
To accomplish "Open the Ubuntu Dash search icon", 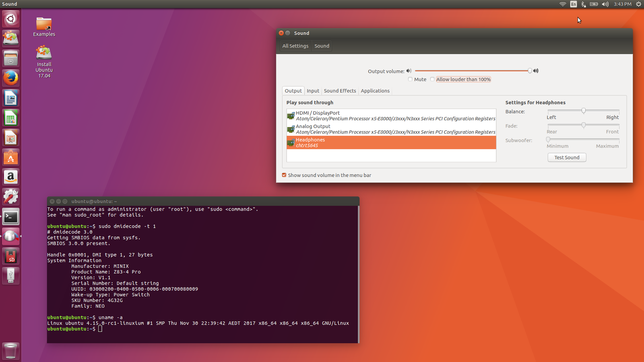I will click(x=11, y=19).
